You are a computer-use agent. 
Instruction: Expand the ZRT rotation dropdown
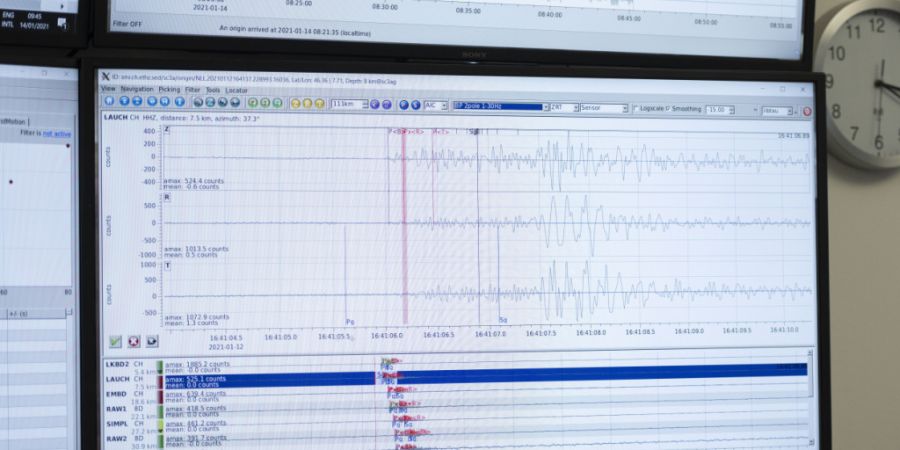pyautogui.click(x=562, y=107)
